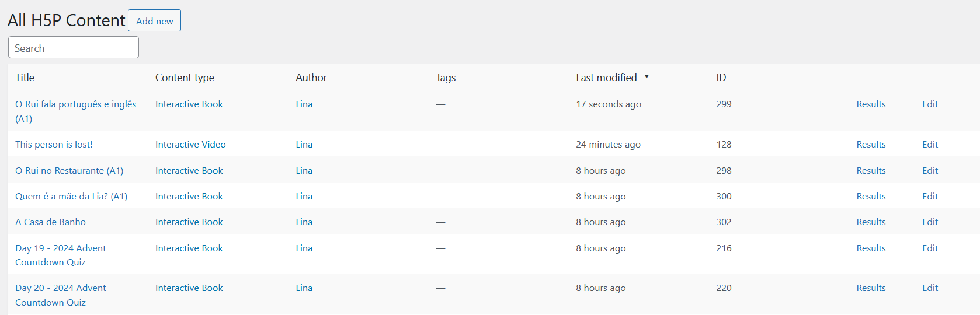This screenshot has width=980, height=315.
Task: Open 'This person is lost!' content
Action: pos(54,145)
